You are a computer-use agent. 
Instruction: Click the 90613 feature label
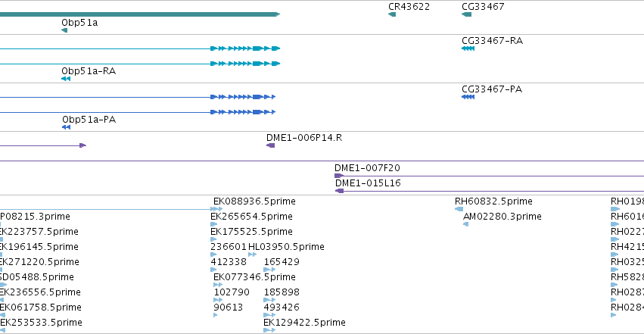coord(228,307)
